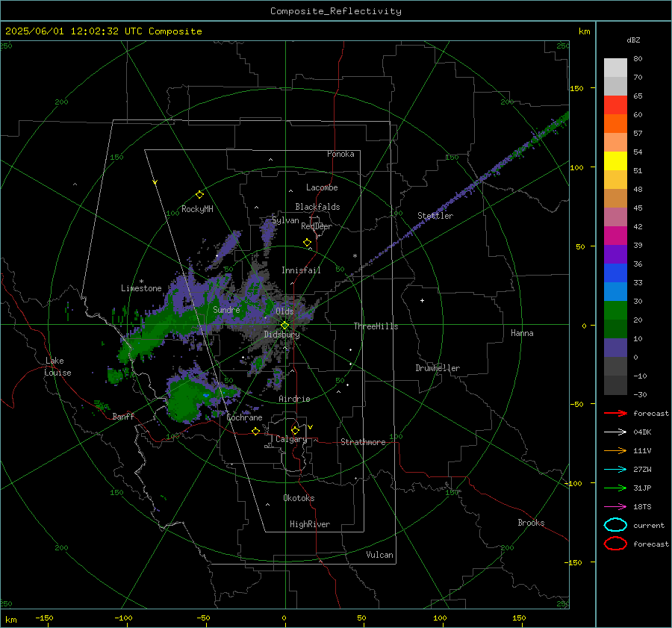
Task: Click the magenta 39-42 dBZ swatch
Action: click(x=615, y=236)
